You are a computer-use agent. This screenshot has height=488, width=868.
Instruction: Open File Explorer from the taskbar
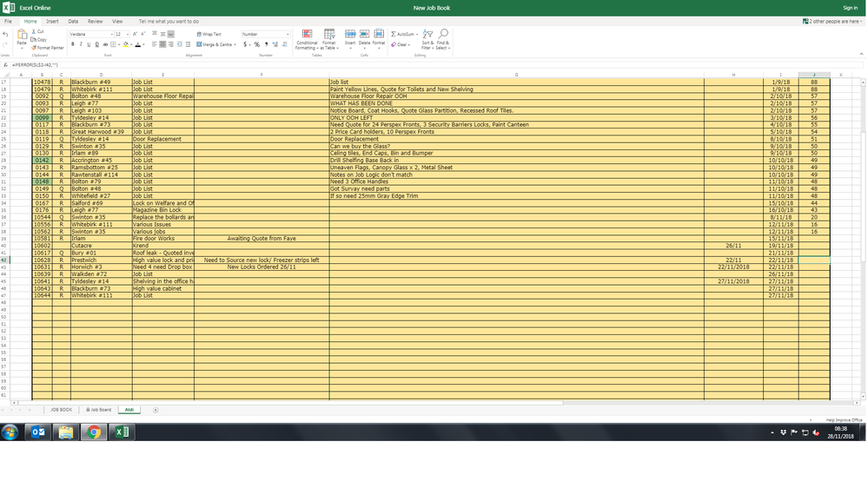pyautogui.click(x=66, y=432)
